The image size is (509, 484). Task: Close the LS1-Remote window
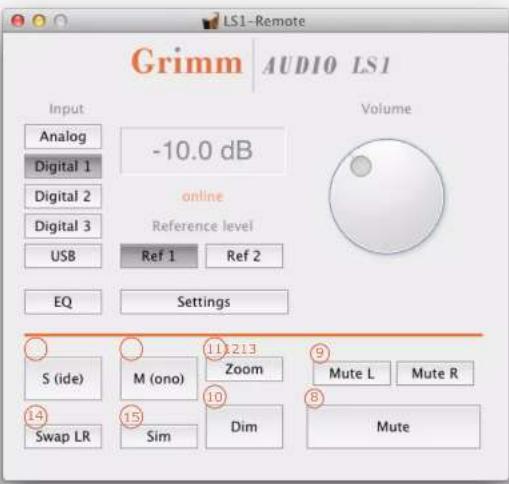(x=18, y=21)
